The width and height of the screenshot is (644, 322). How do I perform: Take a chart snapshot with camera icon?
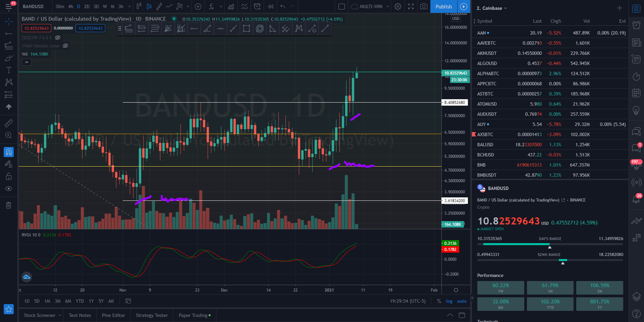pos(424,6)
